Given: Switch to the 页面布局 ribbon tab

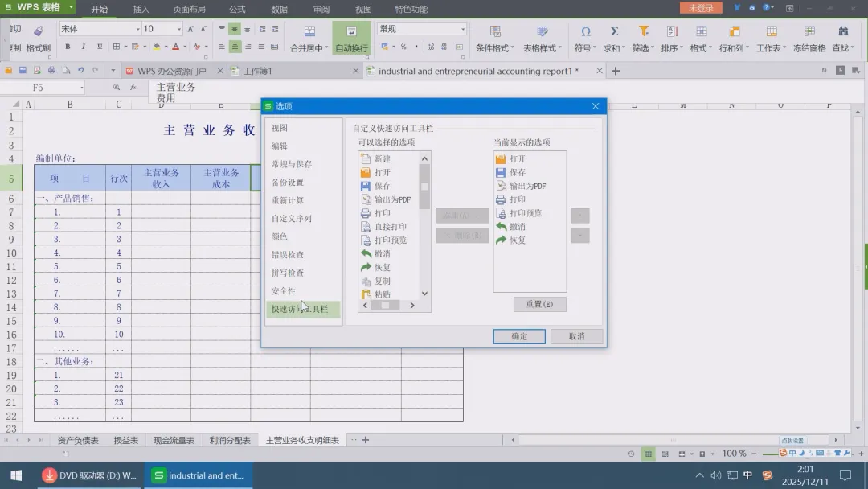Looking at the screenshot, I should (190, 9).
